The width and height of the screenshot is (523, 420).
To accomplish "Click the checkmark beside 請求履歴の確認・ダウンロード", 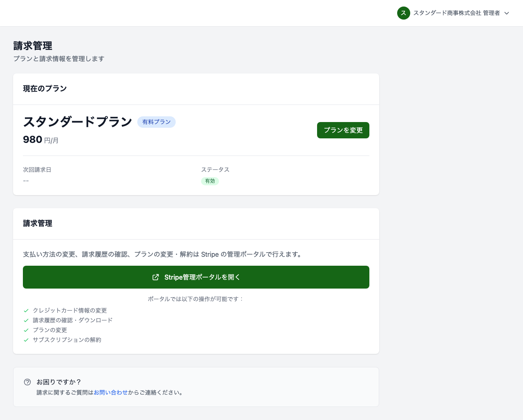I will pyautogui.click(x=25, y=320).
